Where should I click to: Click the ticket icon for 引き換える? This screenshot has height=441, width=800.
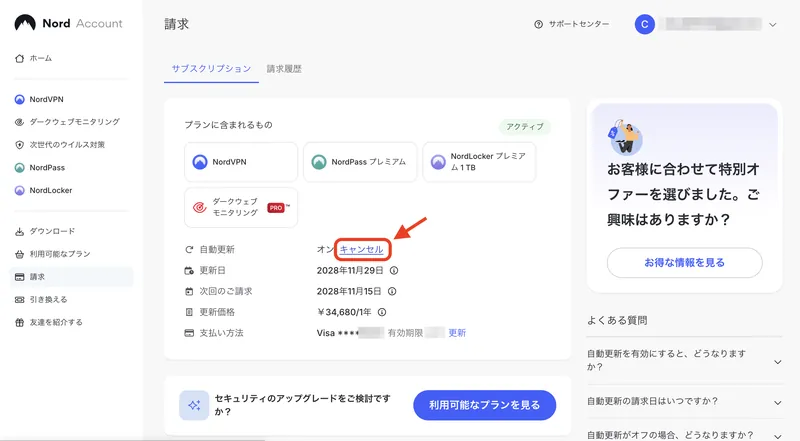pyautogui.click(x=19, y=300)
